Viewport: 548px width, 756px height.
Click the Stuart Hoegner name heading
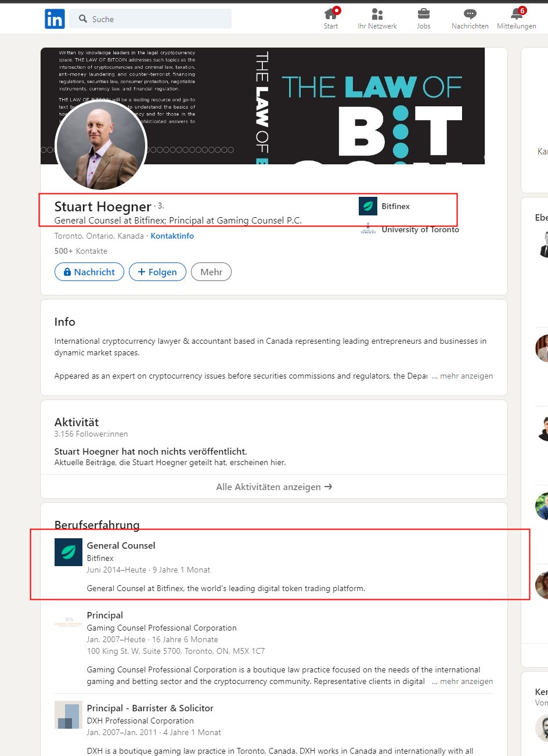pyautogui.click(x=103, y=207)
